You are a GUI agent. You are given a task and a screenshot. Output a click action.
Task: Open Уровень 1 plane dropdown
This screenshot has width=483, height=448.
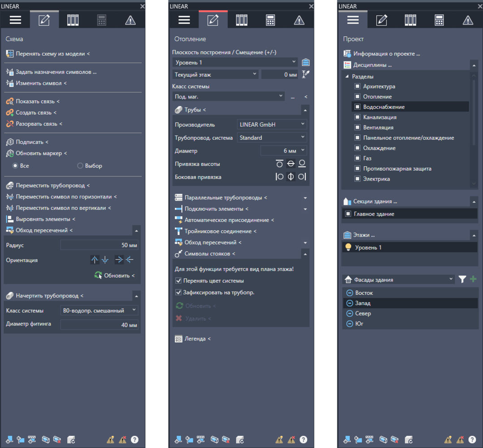[235, 62]
